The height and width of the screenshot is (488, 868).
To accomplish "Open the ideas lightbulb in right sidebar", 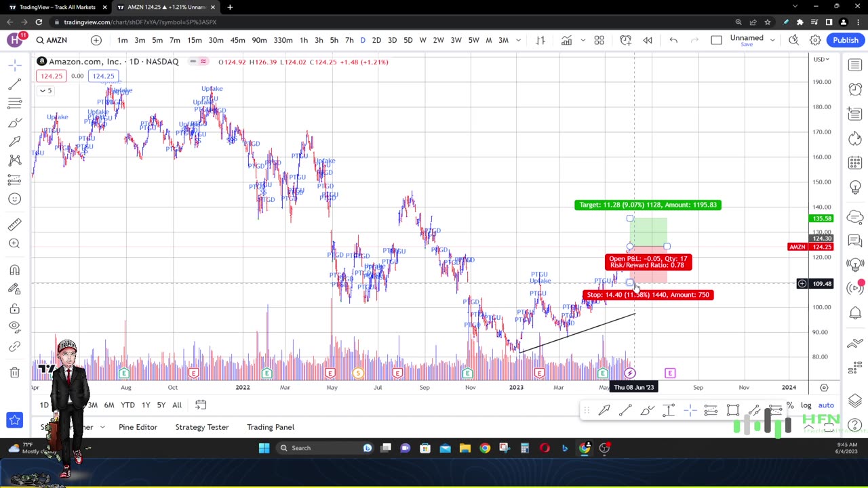I will (x=854, y=187).
